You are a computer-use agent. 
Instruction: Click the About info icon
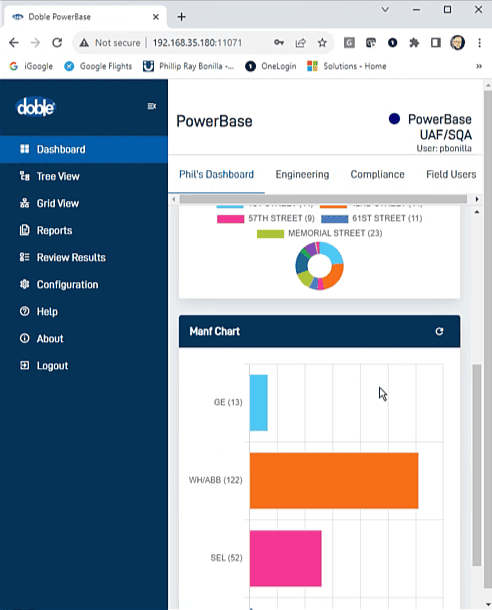coord(25,338)
